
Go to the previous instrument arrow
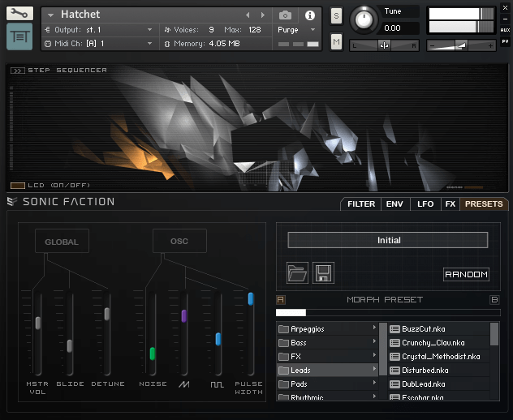click(x=248, y=15)
